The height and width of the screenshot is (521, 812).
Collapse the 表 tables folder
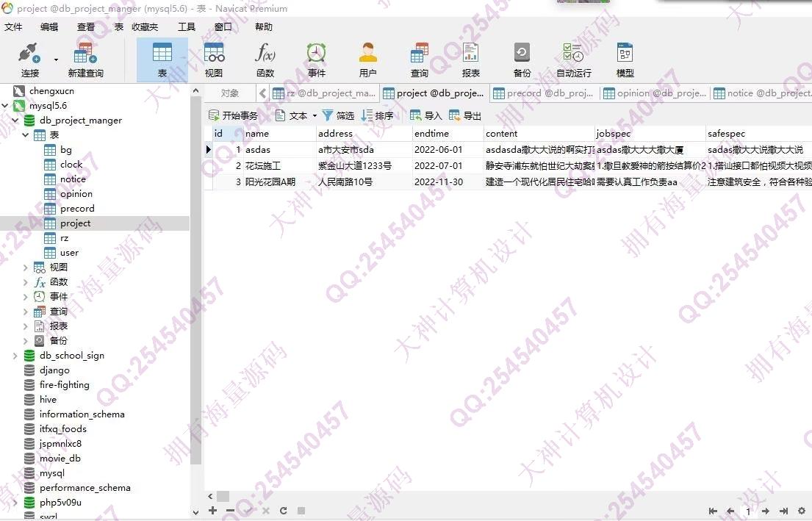(26, 135)
